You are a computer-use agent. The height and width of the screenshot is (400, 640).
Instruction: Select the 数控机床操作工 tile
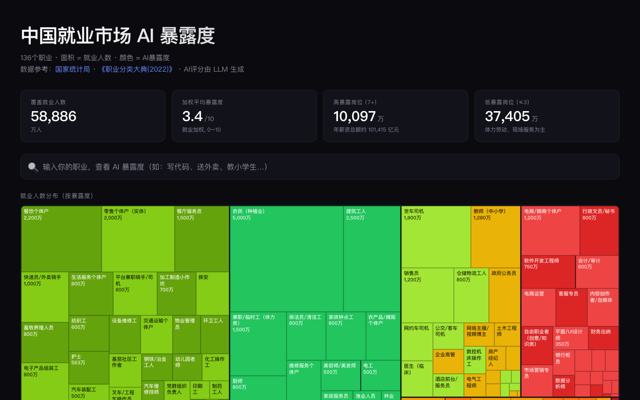(x=474, y=360)
